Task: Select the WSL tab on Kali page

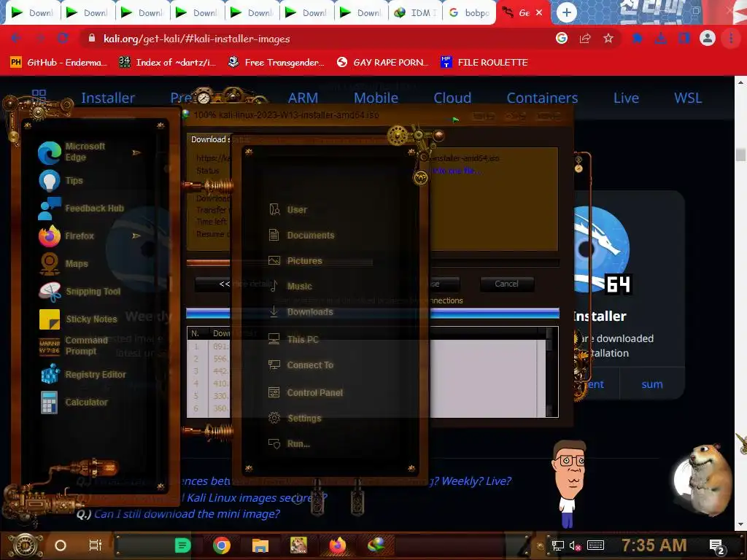Action: click(x=688, y=98)
